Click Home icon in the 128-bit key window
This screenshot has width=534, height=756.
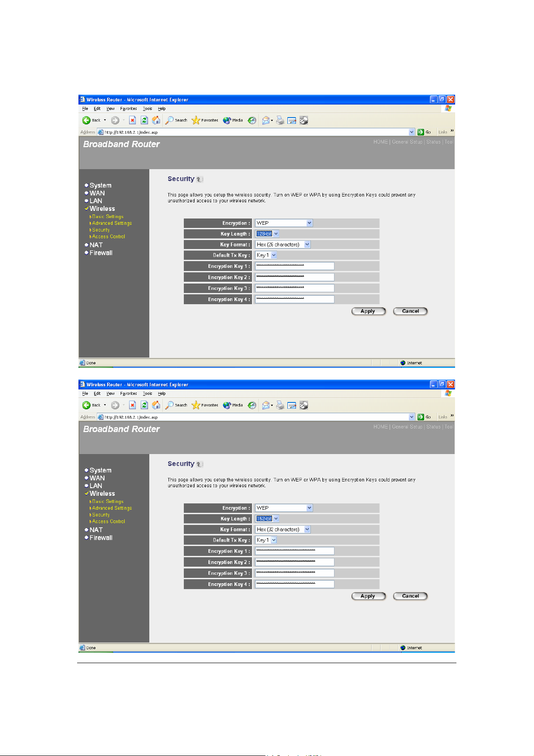coord(156,120)
